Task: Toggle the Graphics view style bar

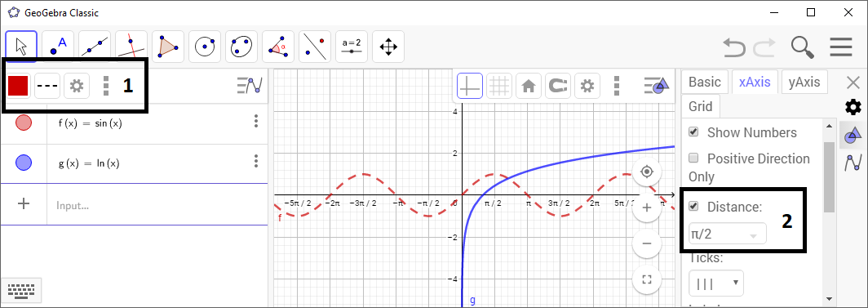Action: 657,86
